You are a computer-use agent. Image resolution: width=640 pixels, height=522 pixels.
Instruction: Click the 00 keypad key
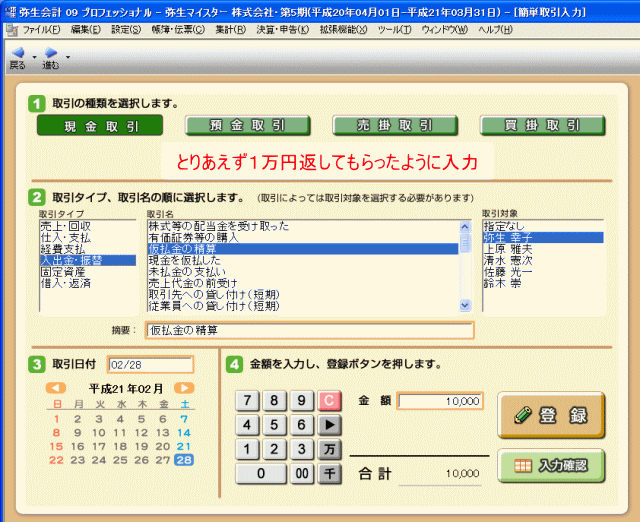coord(302,473)
